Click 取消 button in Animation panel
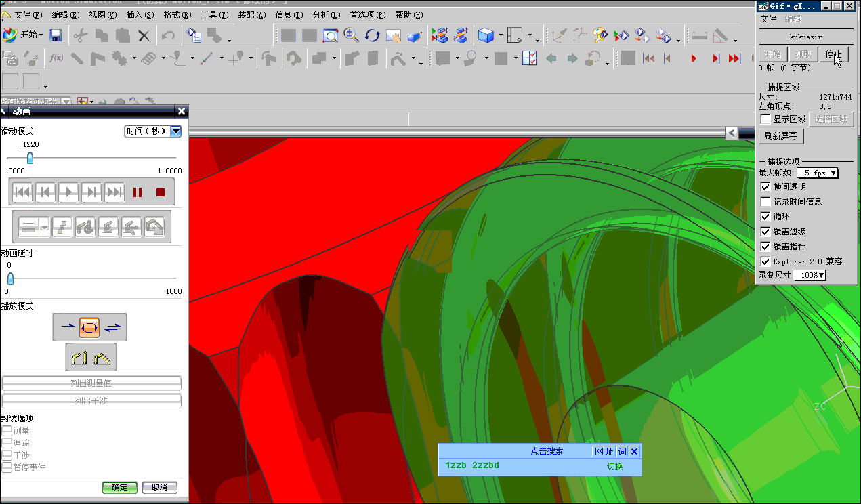Screen dimensions: 861x504 coord(160,487)
